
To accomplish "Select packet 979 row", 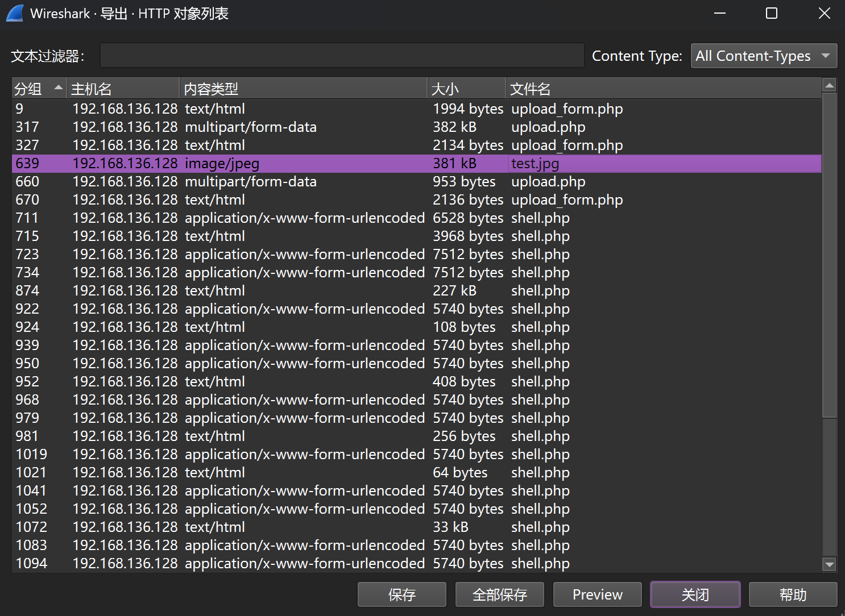I will point(417,418).
